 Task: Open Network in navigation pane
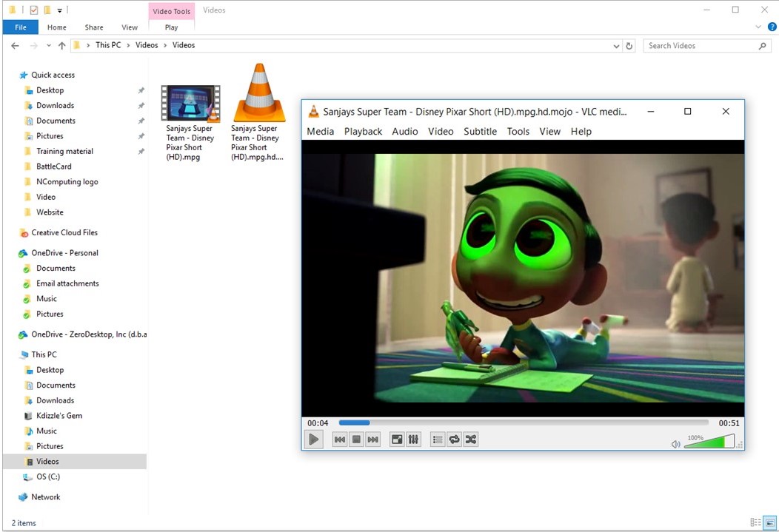point(46,497)
